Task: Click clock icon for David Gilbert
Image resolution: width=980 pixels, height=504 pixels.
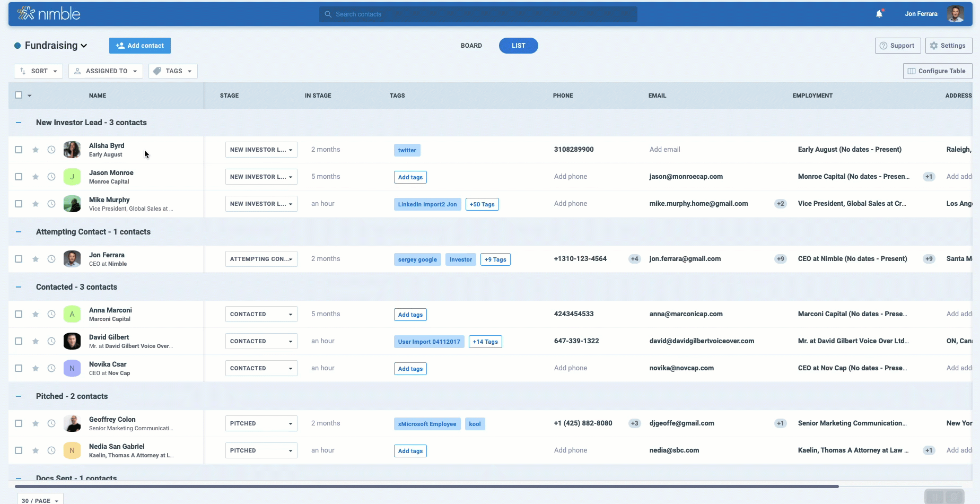Action: (x=51, y=341)
